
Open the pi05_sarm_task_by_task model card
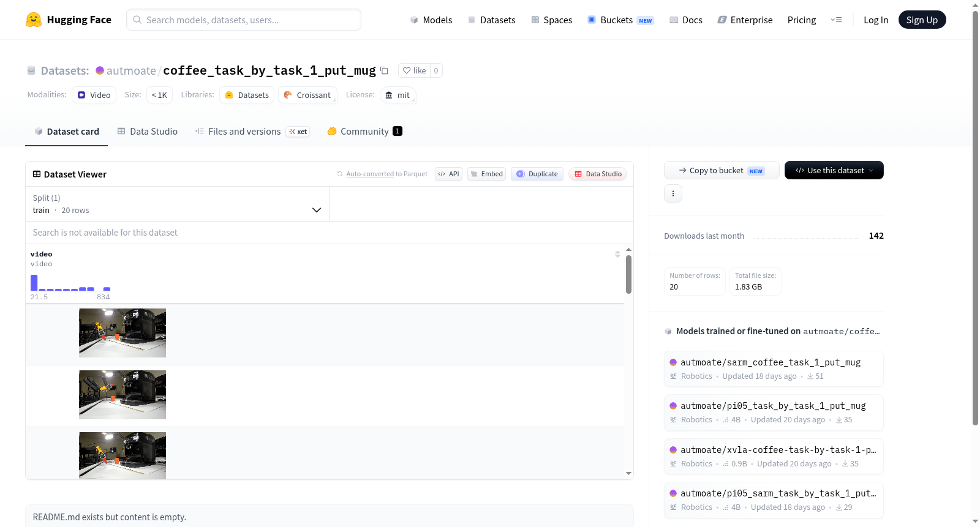click(x=774, y=500)
